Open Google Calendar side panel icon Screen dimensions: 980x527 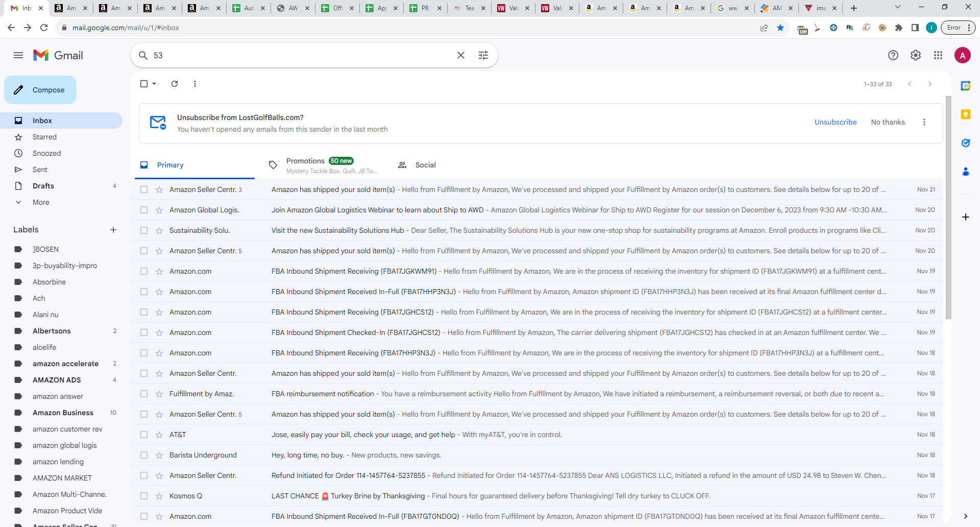click(x=966, y=86)
